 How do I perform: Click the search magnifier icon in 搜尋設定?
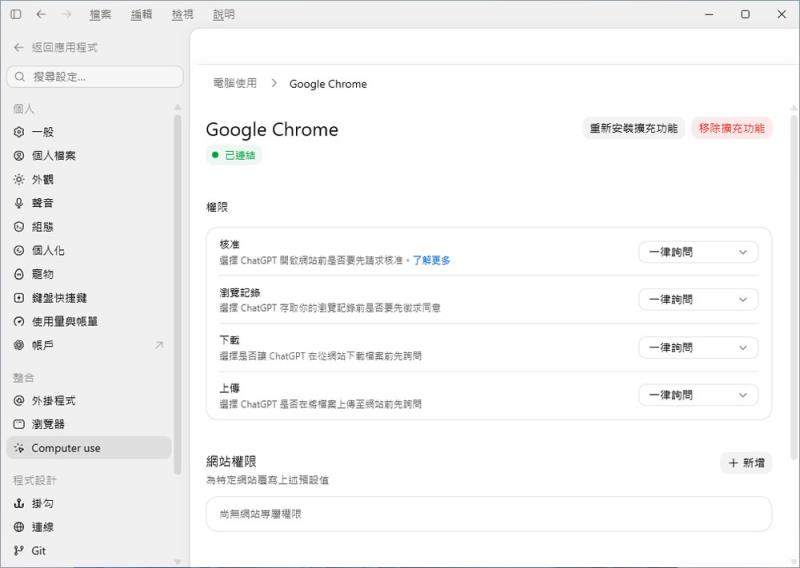[x=20, y=77]
